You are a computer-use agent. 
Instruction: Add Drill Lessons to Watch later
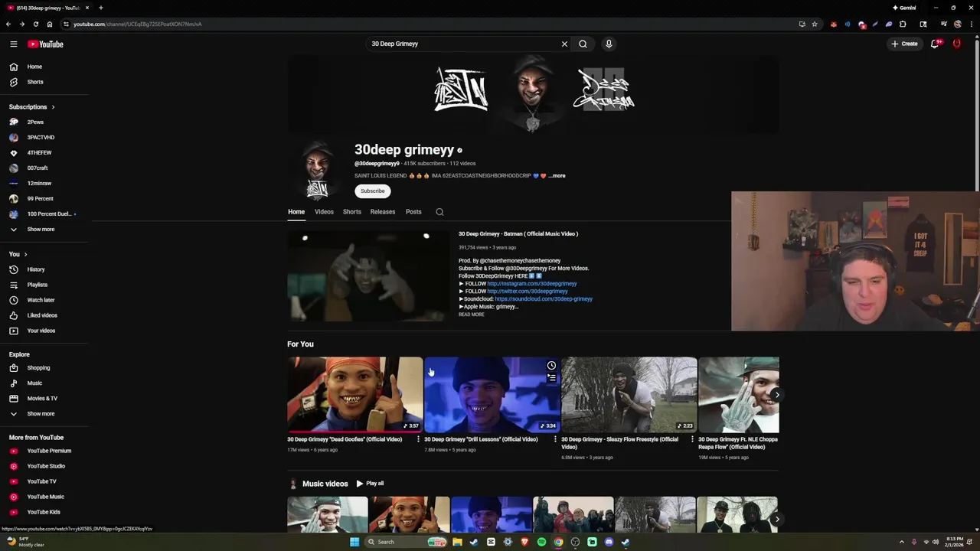(551, 366)
